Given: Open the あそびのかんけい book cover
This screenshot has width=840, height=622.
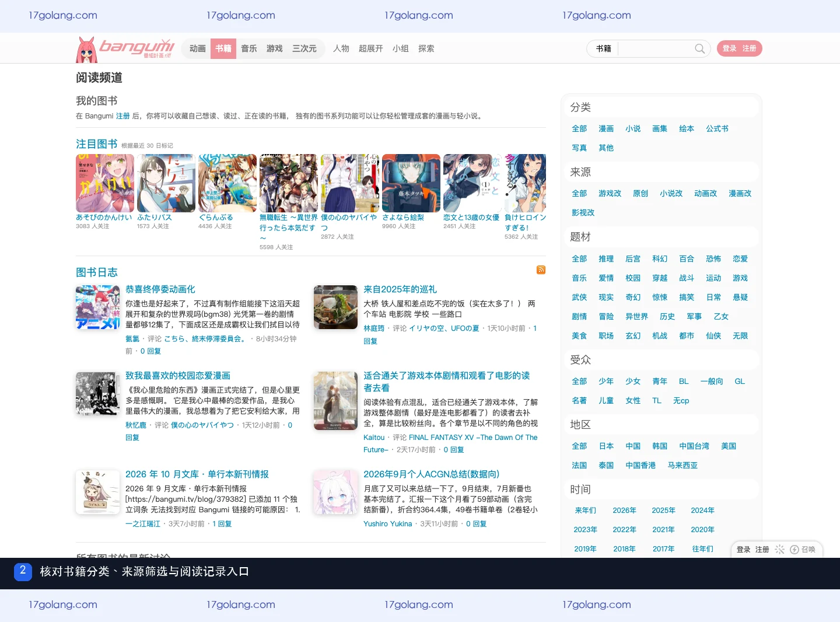Looking at the screenshot, I should coord(105,183).
